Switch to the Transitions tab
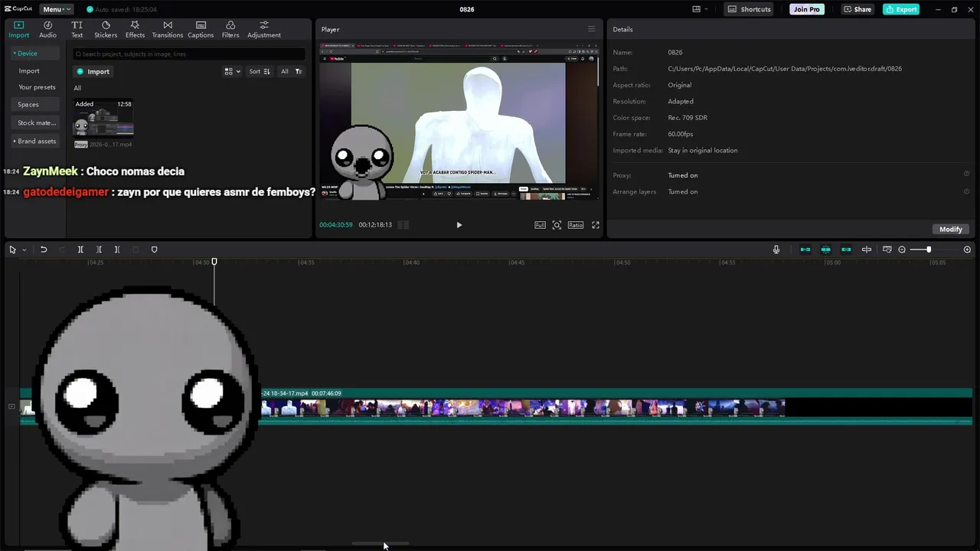The height and width of the screenshot is (551, 980). coord(168,30)
